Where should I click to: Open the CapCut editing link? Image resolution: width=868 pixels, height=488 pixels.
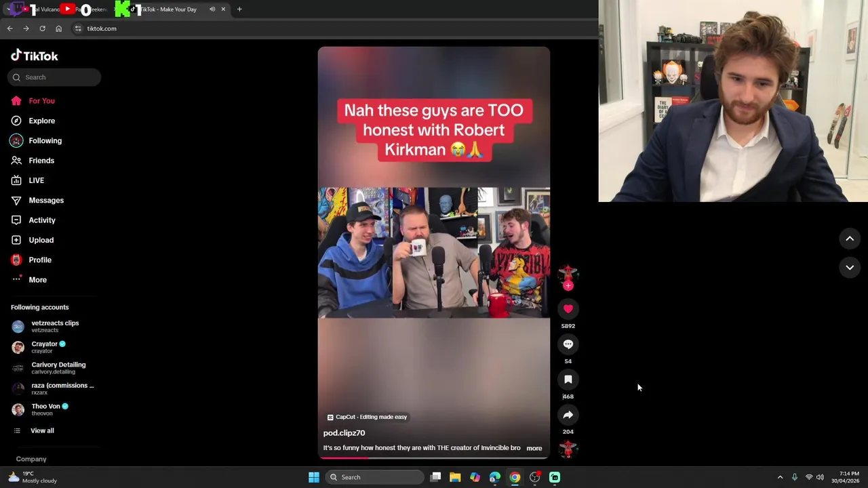point(367,417)
